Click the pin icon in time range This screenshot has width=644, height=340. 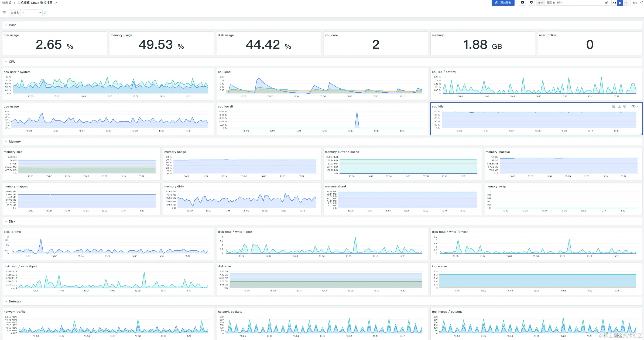[x=607, y=3]
